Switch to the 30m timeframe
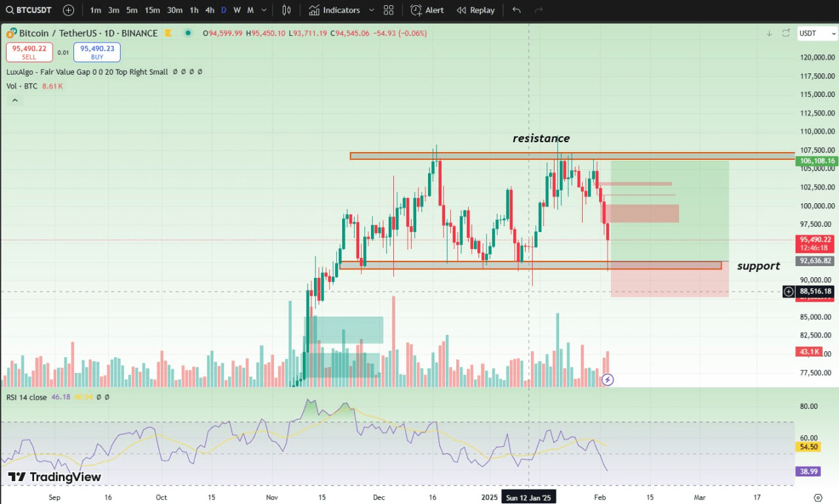Screen dimensions: 839x504 click(174, 10)
